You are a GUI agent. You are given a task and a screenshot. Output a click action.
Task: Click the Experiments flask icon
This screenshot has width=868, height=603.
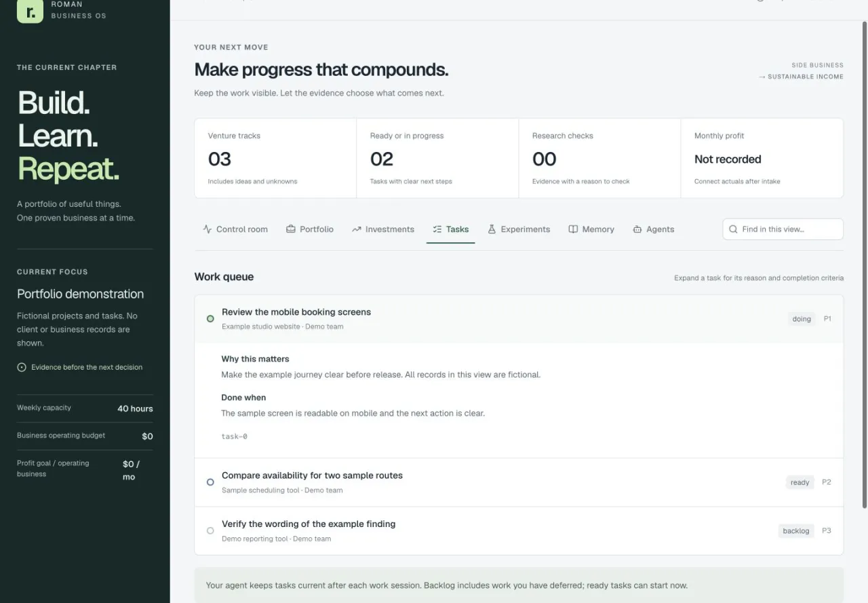(492, 229)
